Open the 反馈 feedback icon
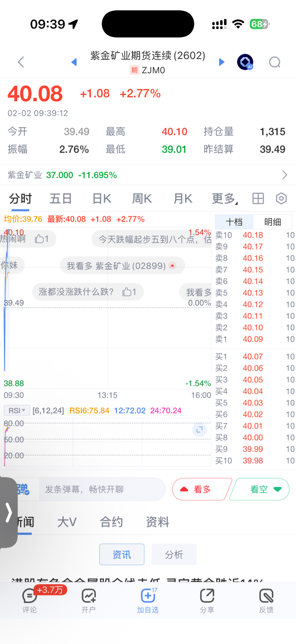 [266, 601]
